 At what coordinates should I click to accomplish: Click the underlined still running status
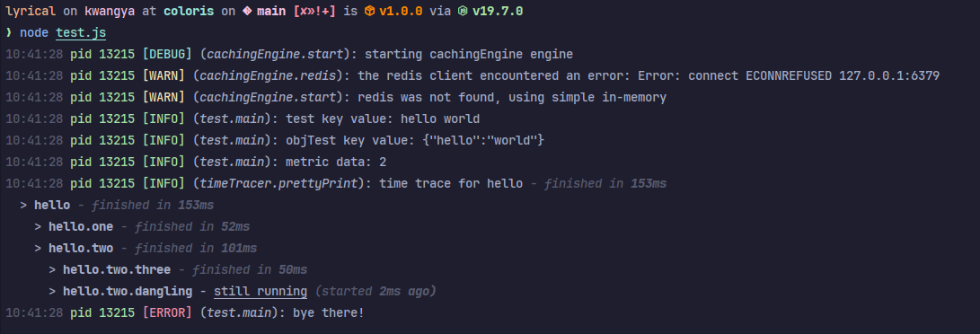pyautogui.click(x=260, y=291)
